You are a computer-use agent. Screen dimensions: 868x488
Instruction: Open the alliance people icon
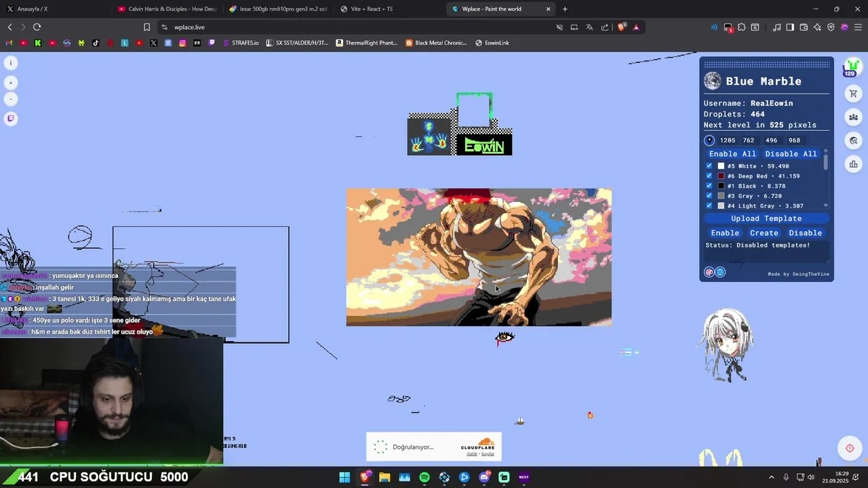point(853,117)
